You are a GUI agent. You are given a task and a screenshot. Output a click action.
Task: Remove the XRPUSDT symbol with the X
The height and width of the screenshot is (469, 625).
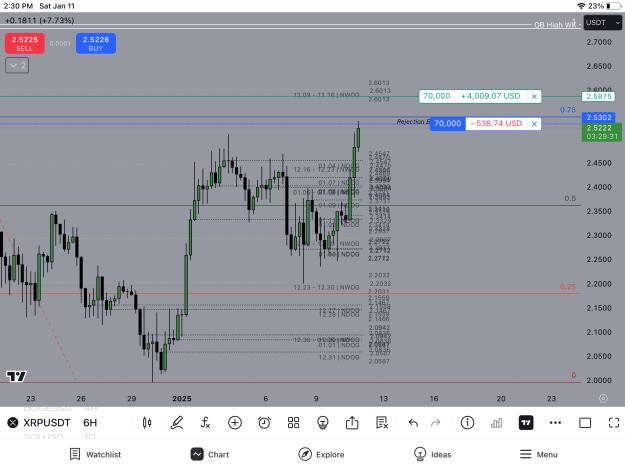[13, 422]
